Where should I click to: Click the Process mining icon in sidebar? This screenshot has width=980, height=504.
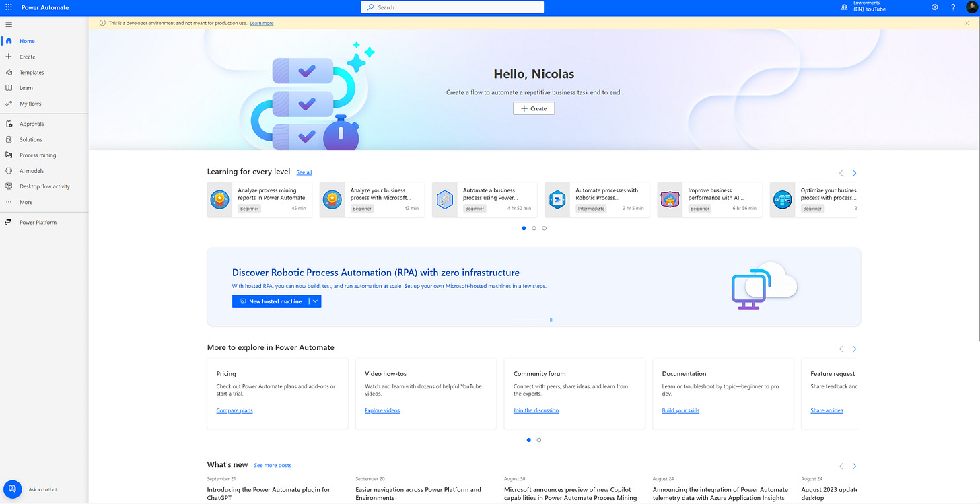click(9, 155)
